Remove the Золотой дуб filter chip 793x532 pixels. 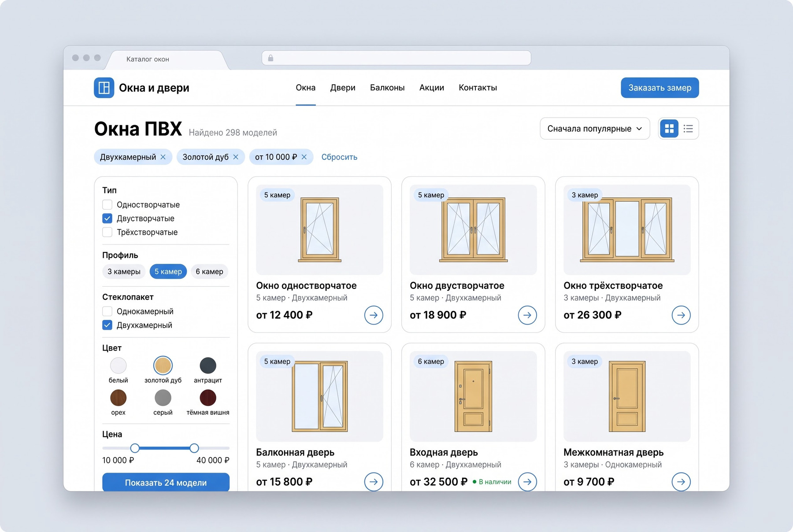pos(236,157)
